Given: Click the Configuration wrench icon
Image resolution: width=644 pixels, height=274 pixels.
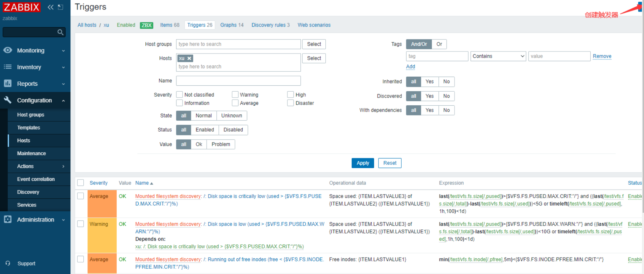Looking at the screenshot, I should 8,100.
